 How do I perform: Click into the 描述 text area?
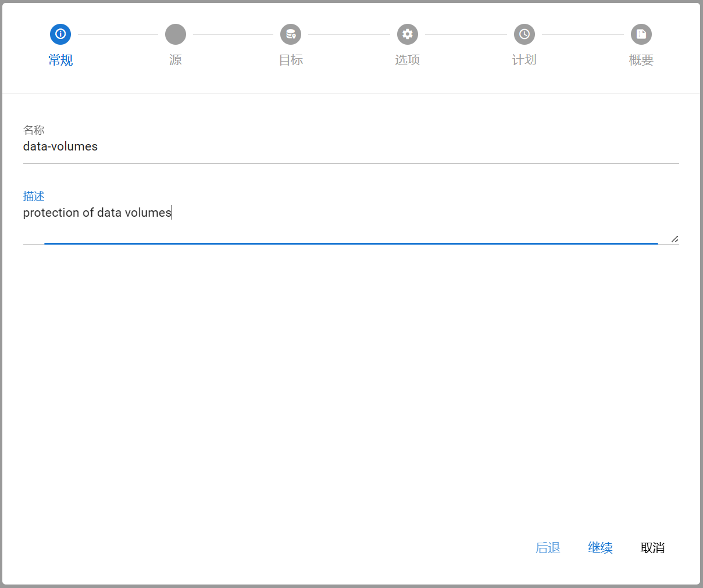[x=349, y=221]
